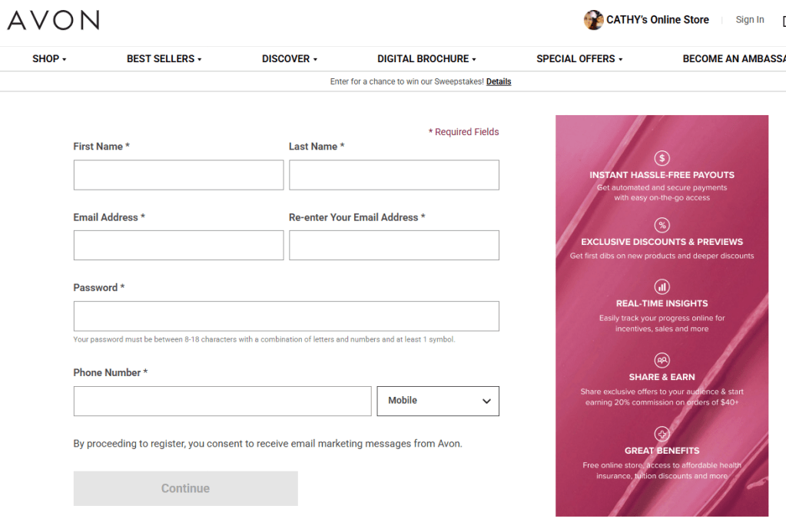Open the Sweepstakes Details link
This screenshot has width=786, height=532.
tap(498, 81)
